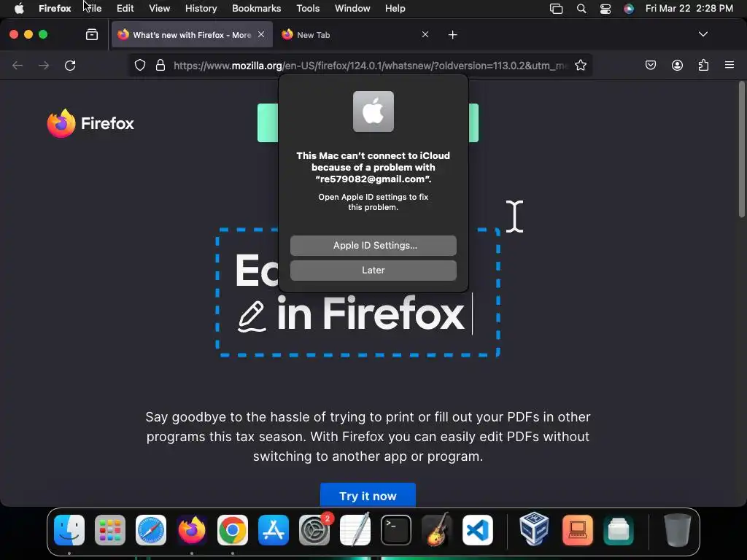The image size is (747, 560).
Task: Go back with the back arrow
Action: [18, 65]
